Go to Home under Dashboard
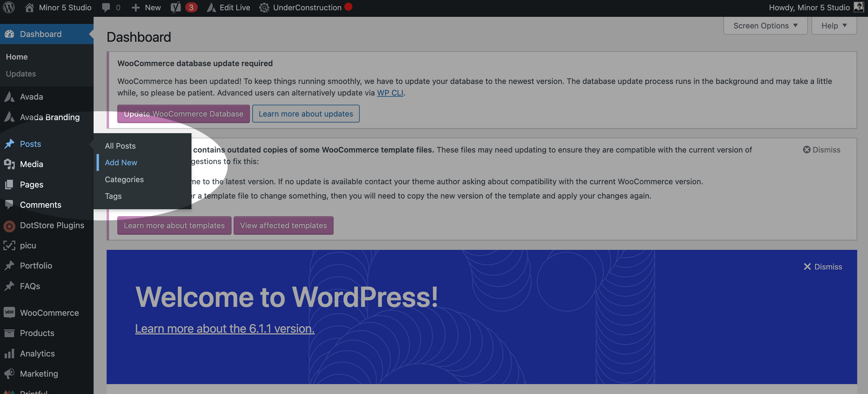Image resolution: width=868 pixels, height=394 pixels. [x=17, y=56]
